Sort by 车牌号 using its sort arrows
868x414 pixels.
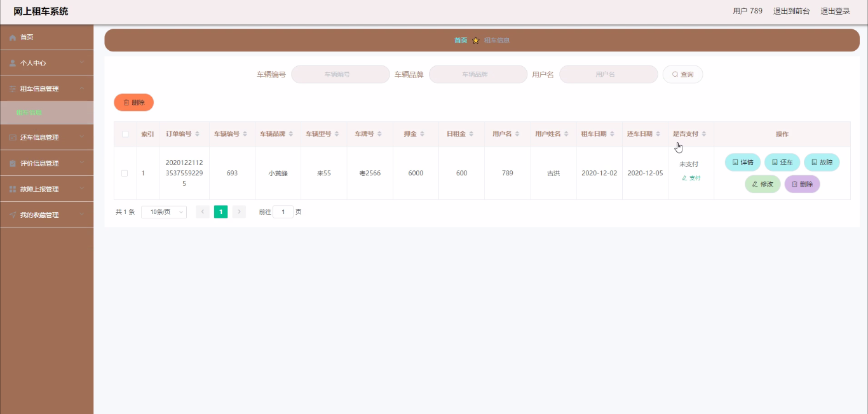379,134
